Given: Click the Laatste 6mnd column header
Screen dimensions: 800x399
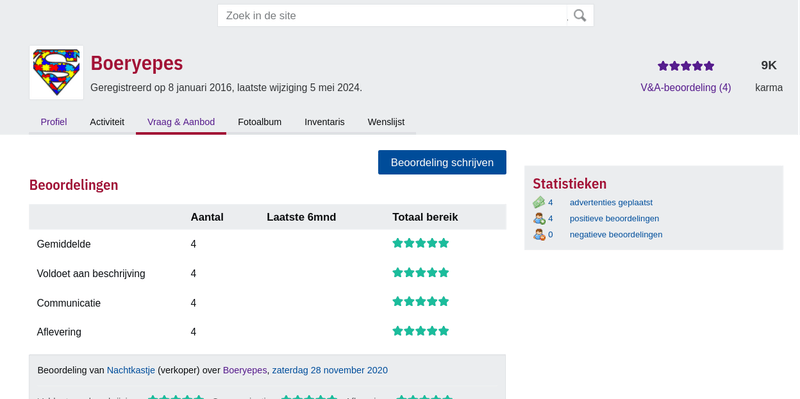Looking at the screenshot, I should click(x=302, y=217).
